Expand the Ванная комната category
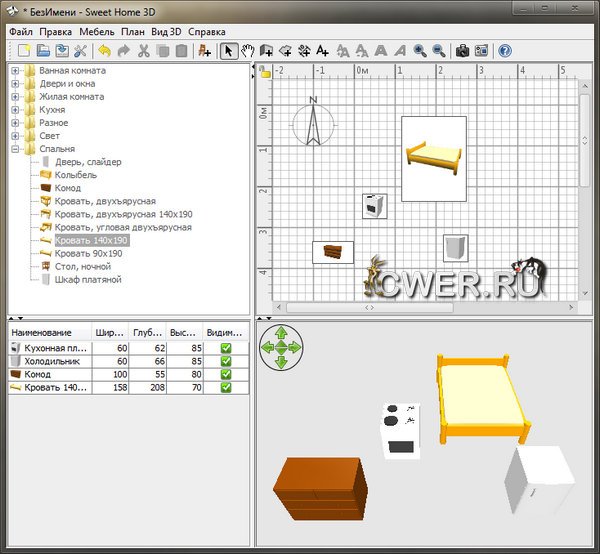The image size is (600, 554). click(x=16, y=71)
